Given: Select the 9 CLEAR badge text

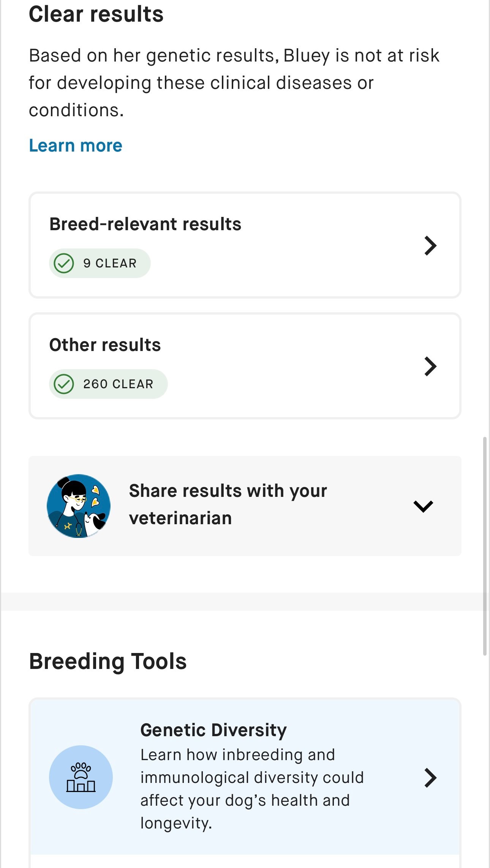Looking at the screenshot, I should click(110, 263).
